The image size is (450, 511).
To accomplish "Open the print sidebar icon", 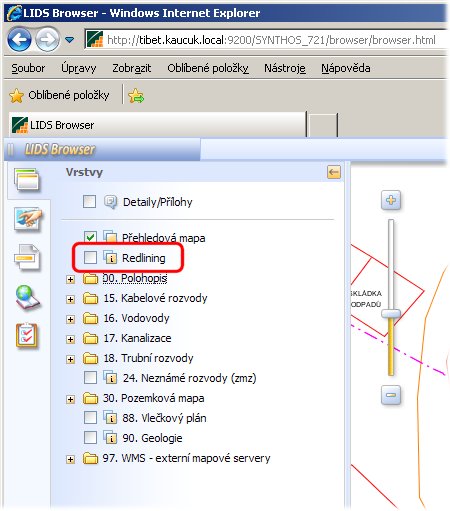I will pos(27,257).
